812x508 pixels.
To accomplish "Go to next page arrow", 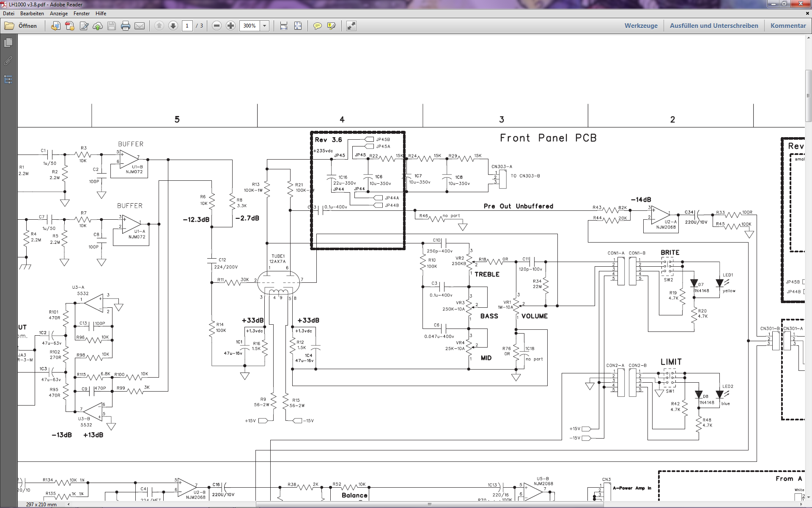I will pyautogui.click(x=173, y=26).
